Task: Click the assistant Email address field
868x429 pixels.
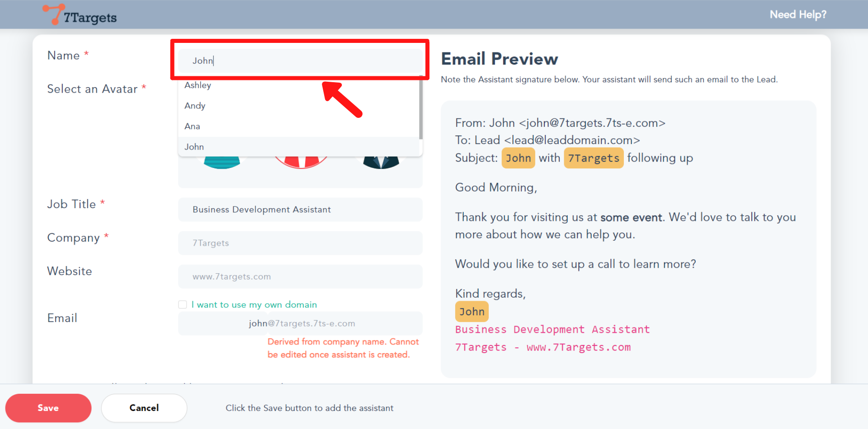Action: point(299,323)
